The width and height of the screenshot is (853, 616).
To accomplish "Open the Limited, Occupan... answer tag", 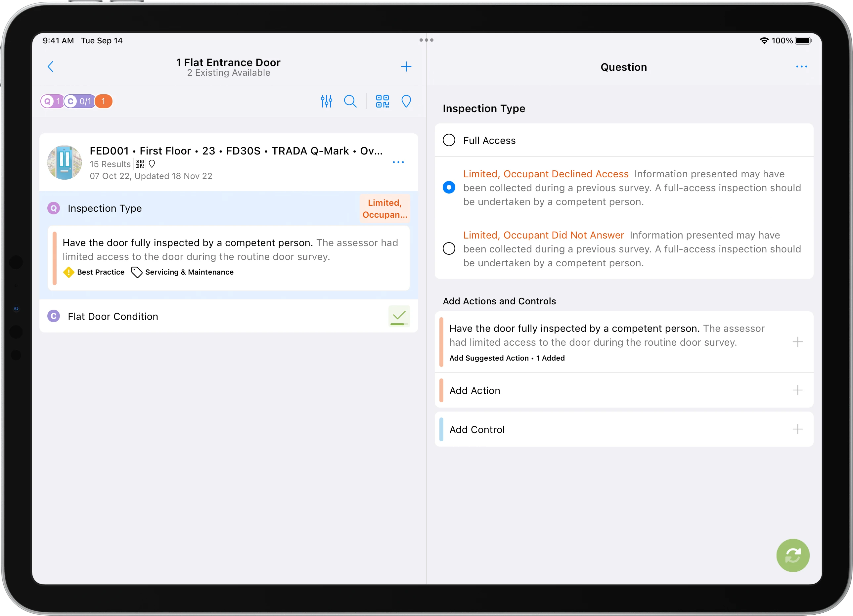I will [384, 208].
